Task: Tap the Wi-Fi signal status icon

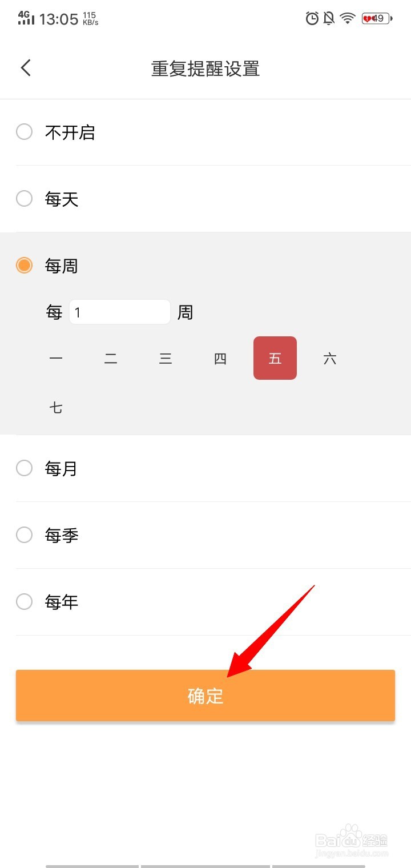Action: (348, 19)
